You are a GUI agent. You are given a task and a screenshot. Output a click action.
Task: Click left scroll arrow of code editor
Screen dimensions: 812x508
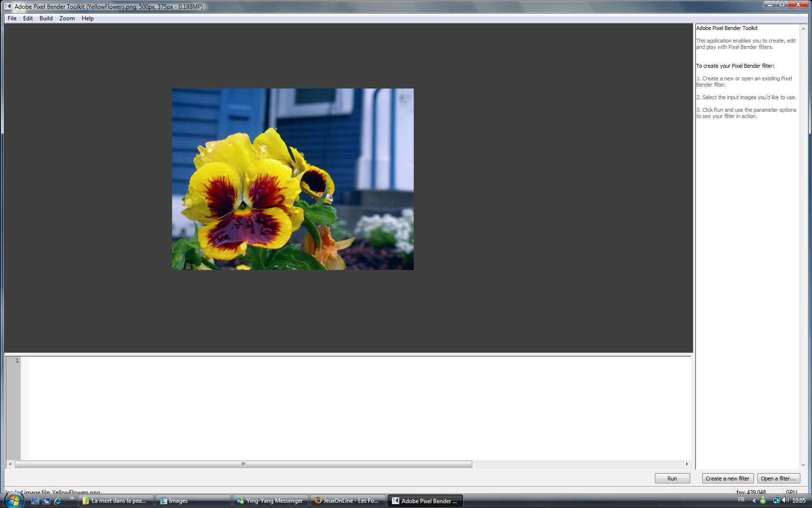(10, 464)
